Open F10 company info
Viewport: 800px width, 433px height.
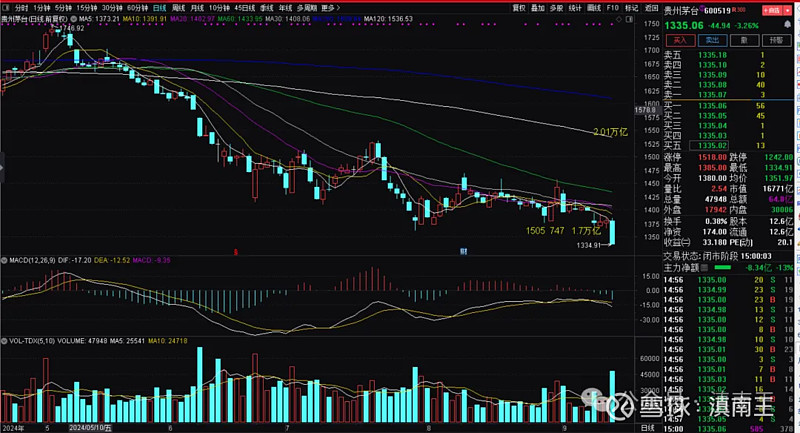point(613,8)
